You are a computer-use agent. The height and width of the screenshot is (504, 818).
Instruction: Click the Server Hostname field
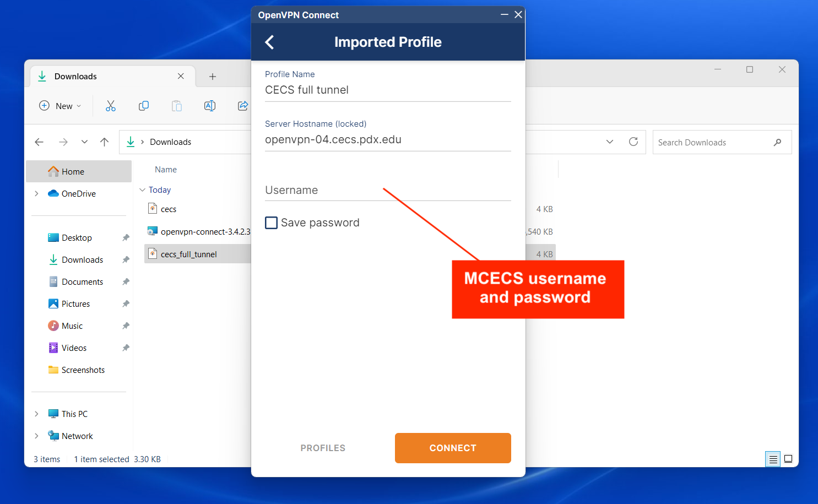click(x=388, y=140)
